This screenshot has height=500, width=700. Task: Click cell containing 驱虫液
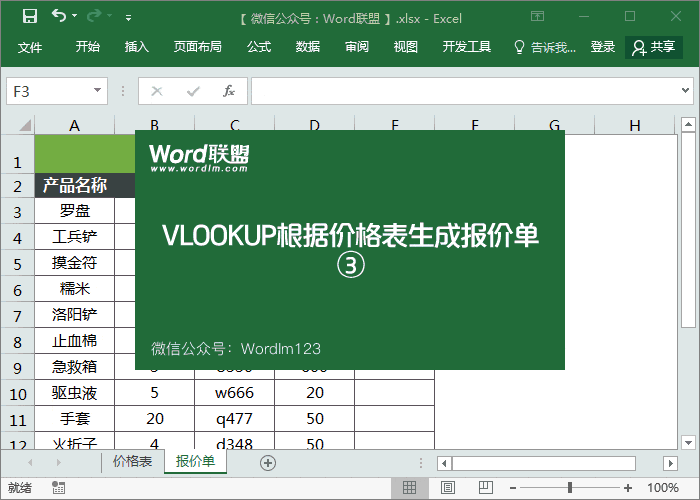click(x=75, y=393)
